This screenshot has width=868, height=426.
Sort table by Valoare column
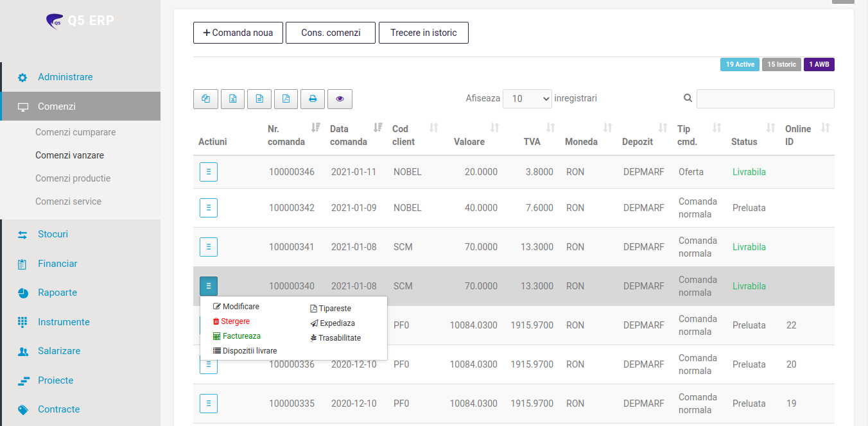(473, 135)
